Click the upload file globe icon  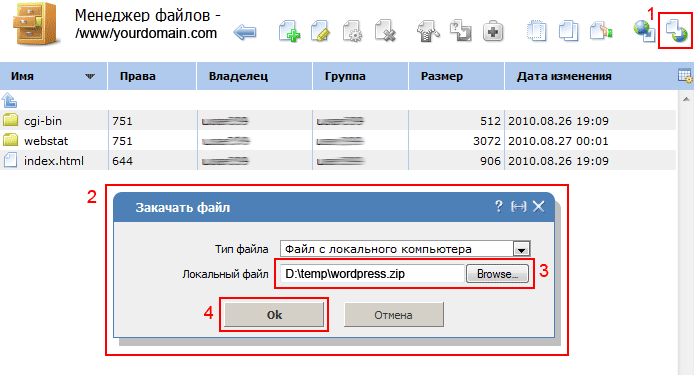(677, 31)
